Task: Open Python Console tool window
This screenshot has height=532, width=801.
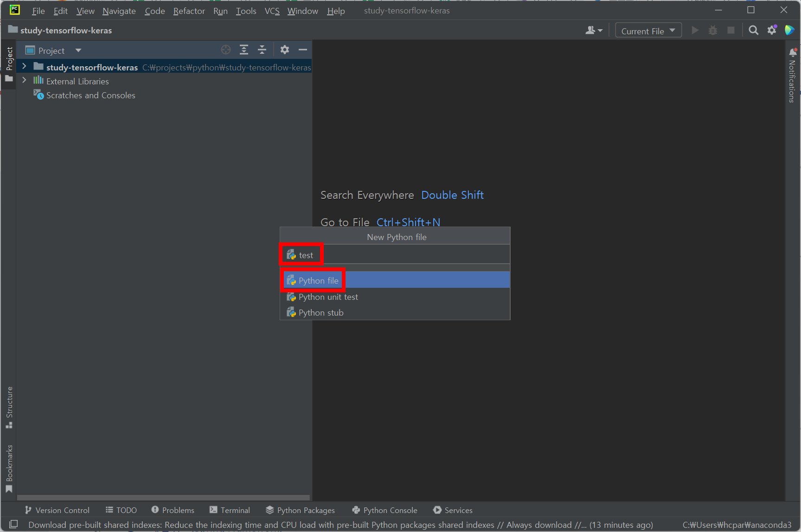Action: tap(384, 510)
